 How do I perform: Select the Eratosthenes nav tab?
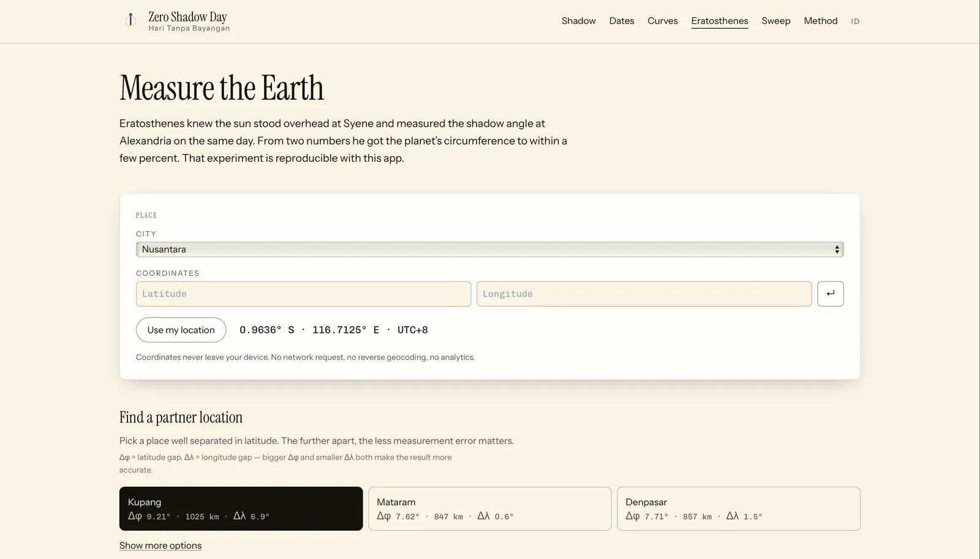pyautogui.click(x=720, y=21)
